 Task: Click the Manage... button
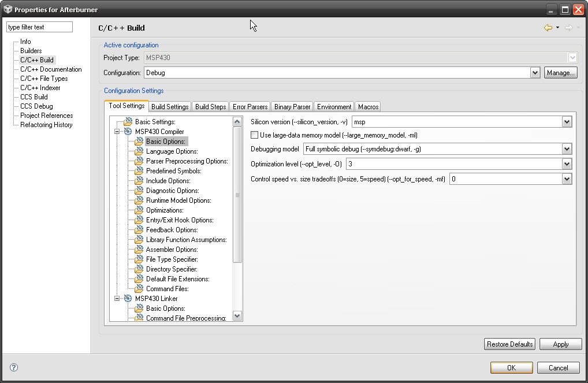[561, 72]
